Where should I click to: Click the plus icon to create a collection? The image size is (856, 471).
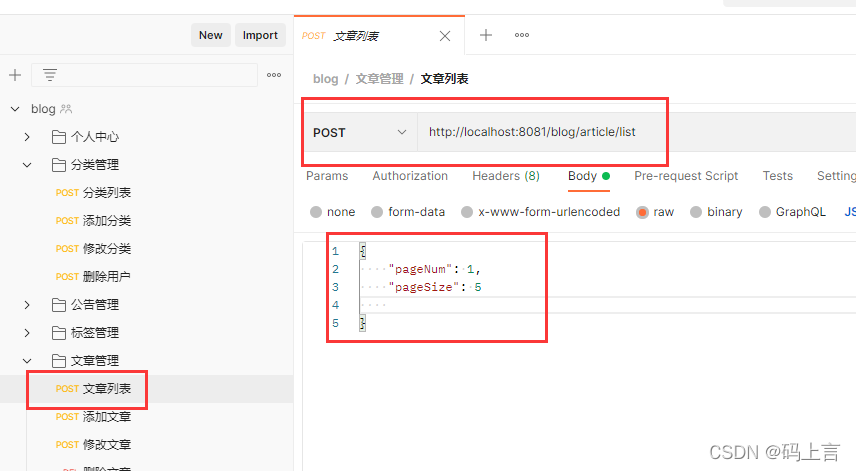point(15,75)
